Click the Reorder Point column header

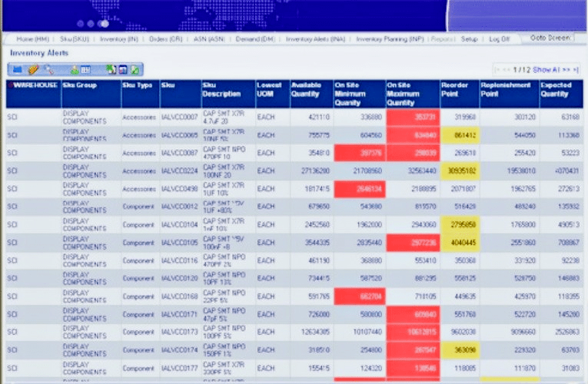pos(459,93)
